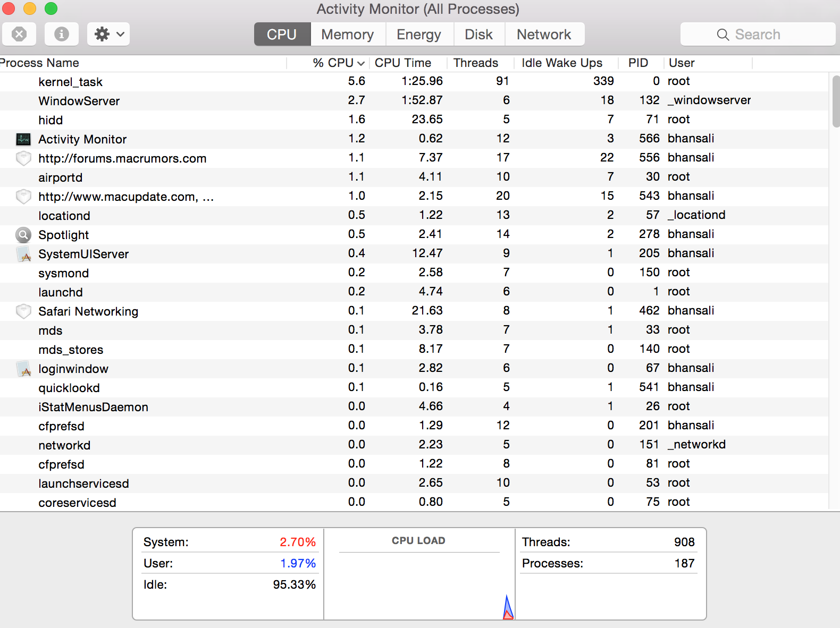This screenshot has height=628, width=840.
Task: Select the coreservicesd process row
Action: (414, 502)
